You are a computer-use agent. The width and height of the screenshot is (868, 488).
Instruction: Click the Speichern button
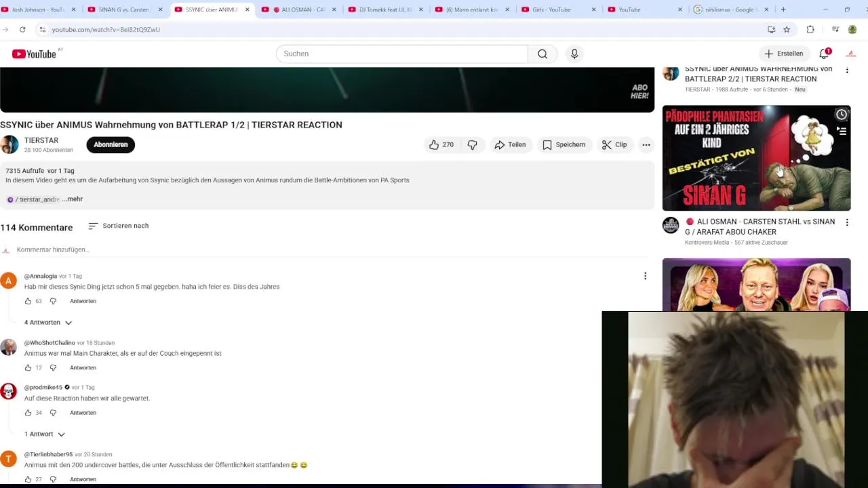click(x=564, y=144)
